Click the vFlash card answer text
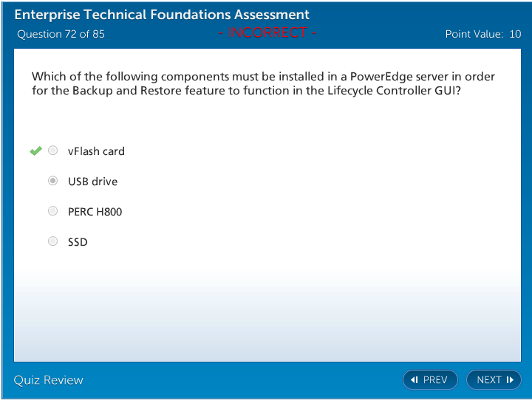Image resolution: width=532 pixels, height=403 pixels. pos(96,151)
